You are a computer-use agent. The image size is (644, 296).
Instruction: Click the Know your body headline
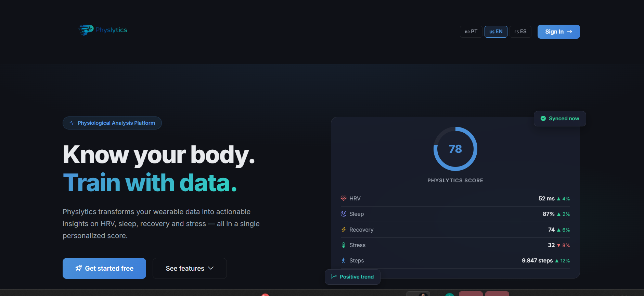[x=159, y=155]
